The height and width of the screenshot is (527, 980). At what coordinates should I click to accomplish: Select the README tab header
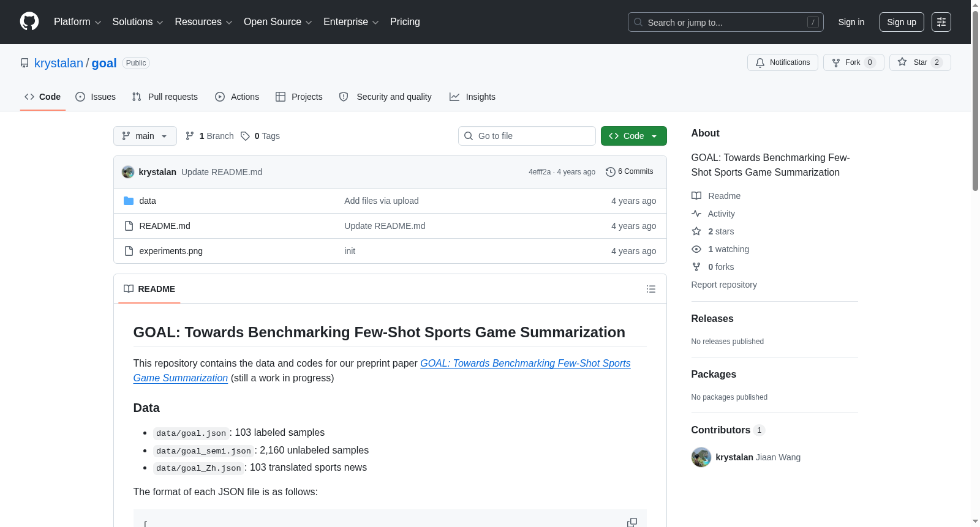(149, 289)
